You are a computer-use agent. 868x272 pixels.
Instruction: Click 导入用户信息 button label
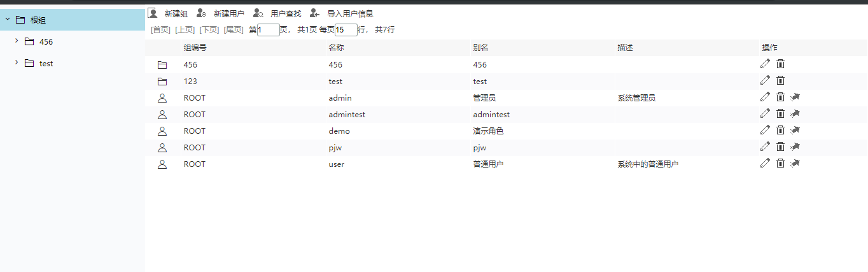click(x=350, y=13)
